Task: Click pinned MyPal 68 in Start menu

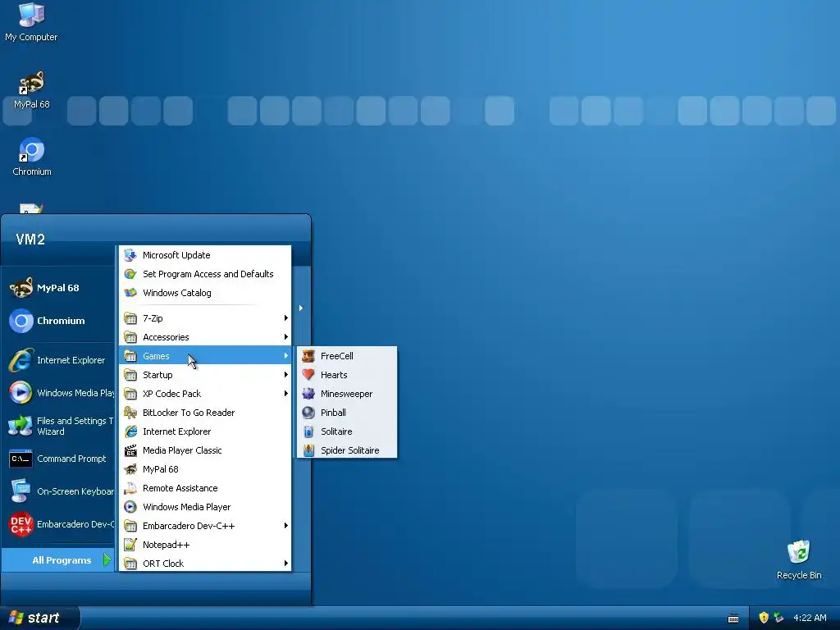Action: pyautogui.click(x=59, y=288)
